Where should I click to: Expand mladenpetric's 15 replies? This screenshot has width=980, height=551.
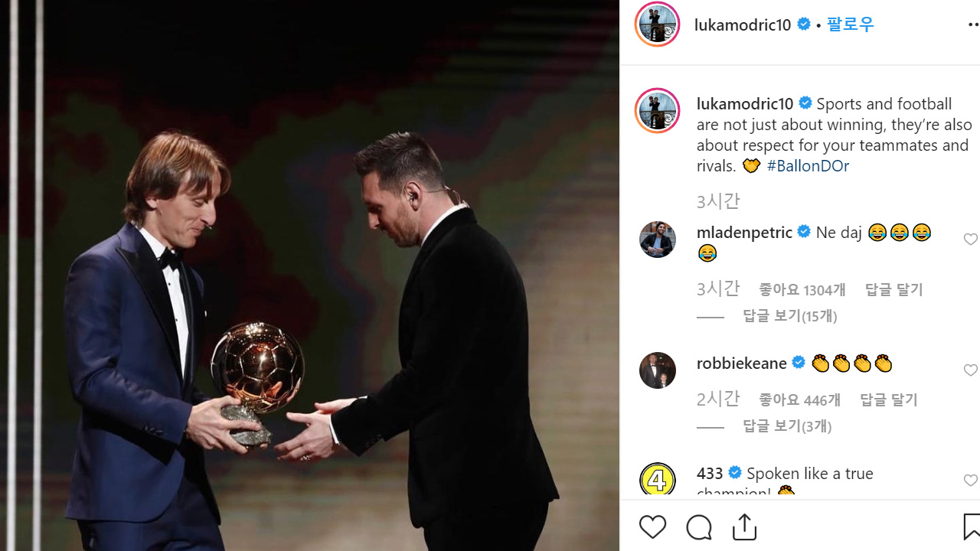pos(789,316)
